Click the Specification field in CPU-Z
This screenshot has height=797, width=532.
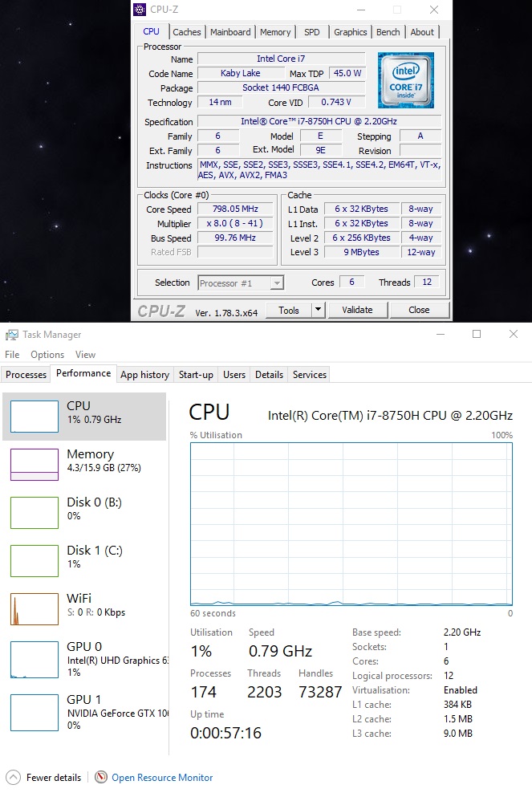[x=319, y=121]
